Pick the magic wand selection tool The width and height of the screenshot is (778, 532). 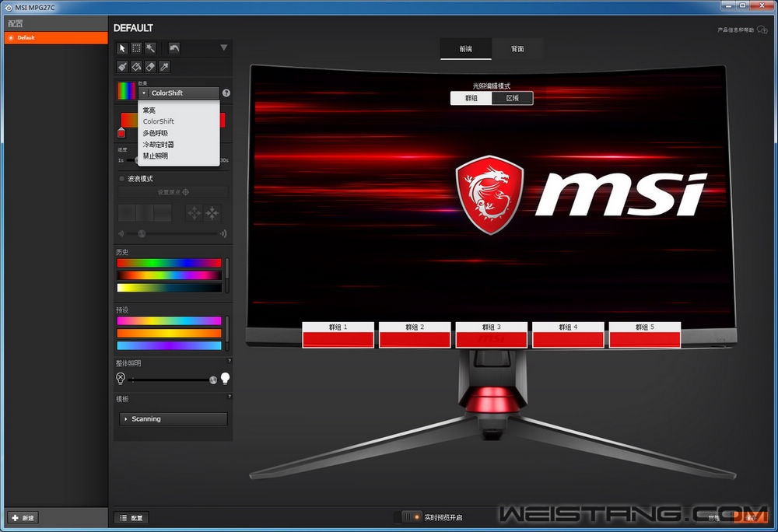(x=150, y=48)
